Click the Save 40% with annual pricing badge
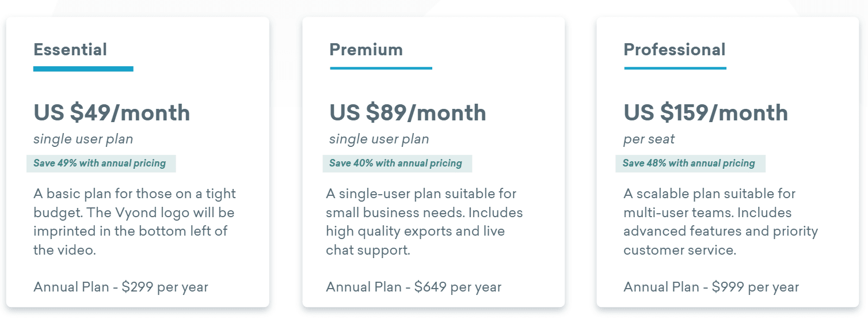Image resolution: width=868 pixels, height=318 pixels. pos(397,163)
